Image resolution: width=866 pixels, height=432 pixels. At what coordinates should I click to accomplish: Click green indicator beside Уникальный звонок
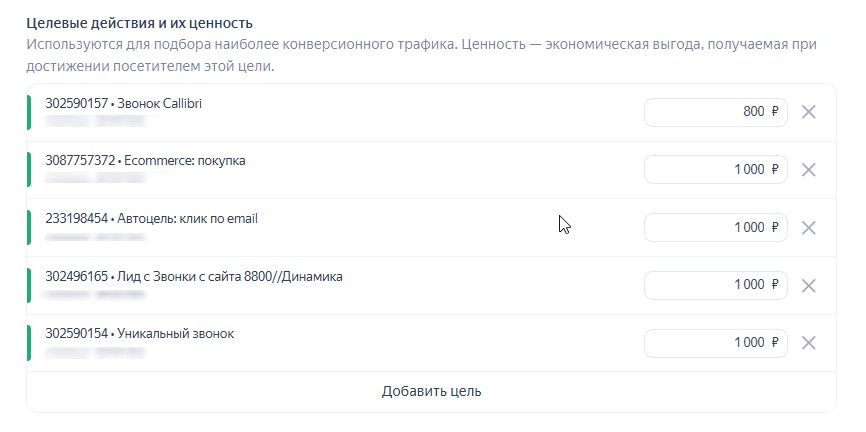pos(29,343)
